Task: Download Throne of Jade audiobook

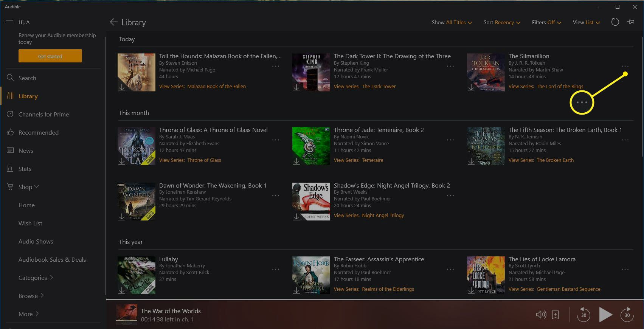Action: [x=296, y=161]
